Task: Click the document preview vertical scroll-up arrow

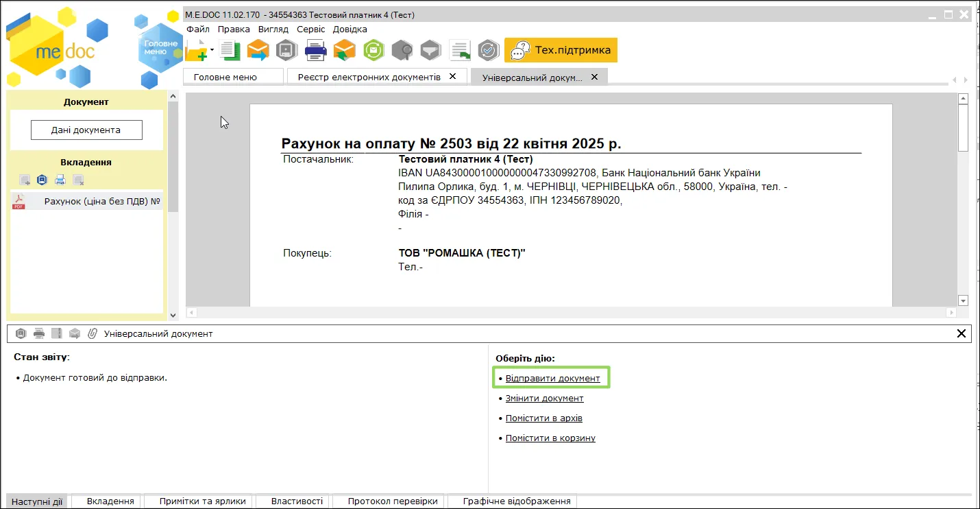Action: coord(963,97)
